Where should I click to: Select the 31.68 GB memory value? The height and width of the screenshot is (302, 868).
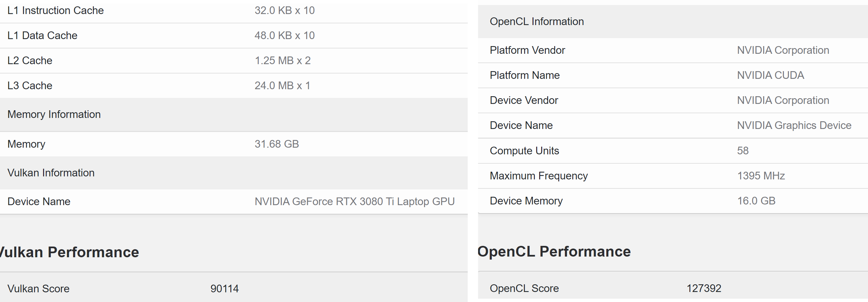coord(277,144)
